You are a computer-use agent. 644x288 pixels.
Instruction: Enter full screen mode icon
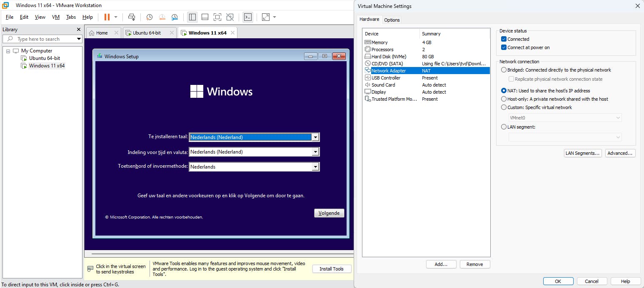(x=217, y=17)
